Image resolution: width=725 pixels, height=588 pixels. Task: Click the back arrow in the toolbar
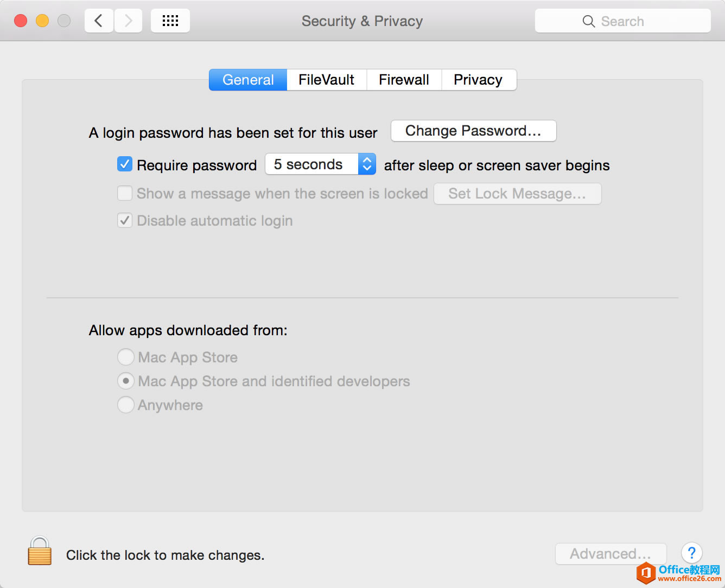click(98, 20)
